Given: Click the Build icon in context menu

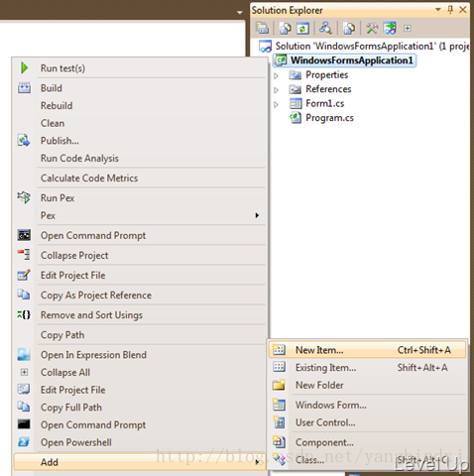Looking at the screenshot, I should [24, 87].
